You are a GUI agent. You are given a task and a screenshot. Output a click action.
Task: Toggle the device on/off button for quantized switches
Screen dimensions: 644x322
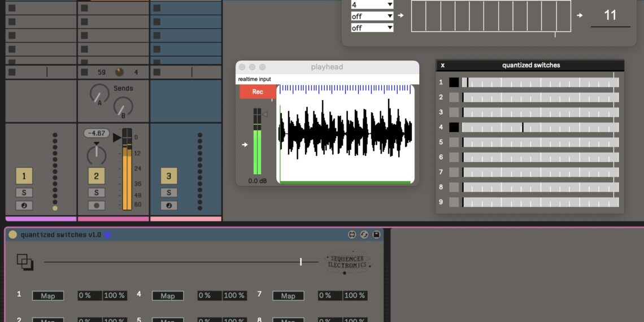12,234
